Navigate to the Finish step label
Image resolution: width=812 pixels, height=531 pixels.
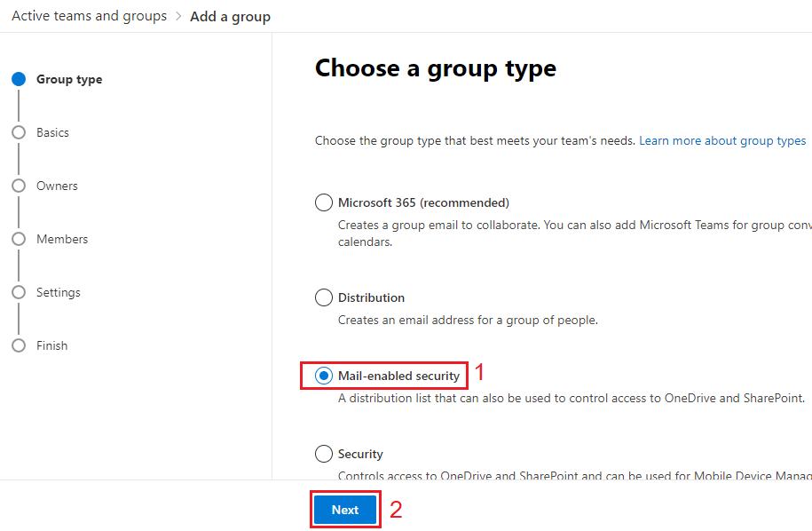coord(51,345)
